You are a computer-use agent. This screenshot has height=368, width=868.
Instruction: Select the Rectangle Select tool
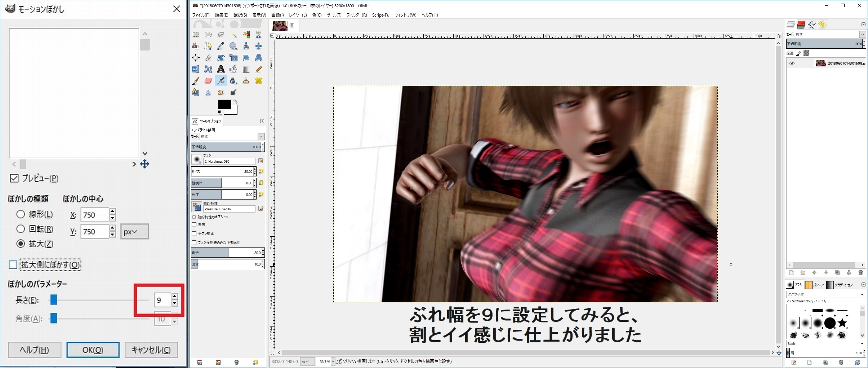tap(196, 35)
